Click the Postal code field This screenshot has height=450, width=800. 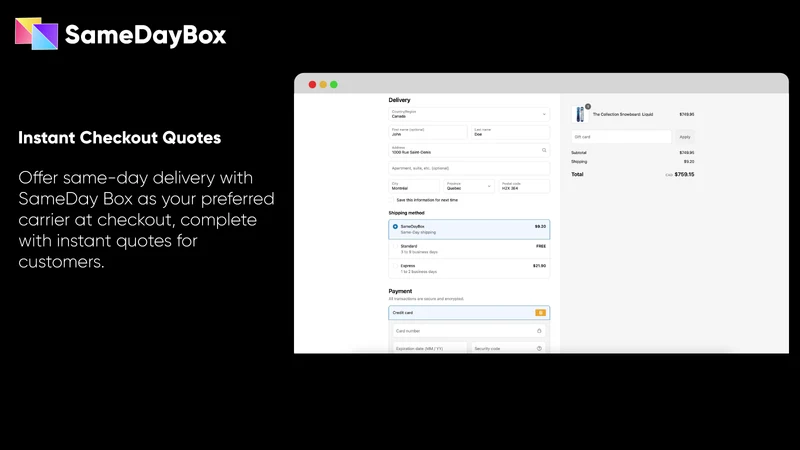[524, 186]
